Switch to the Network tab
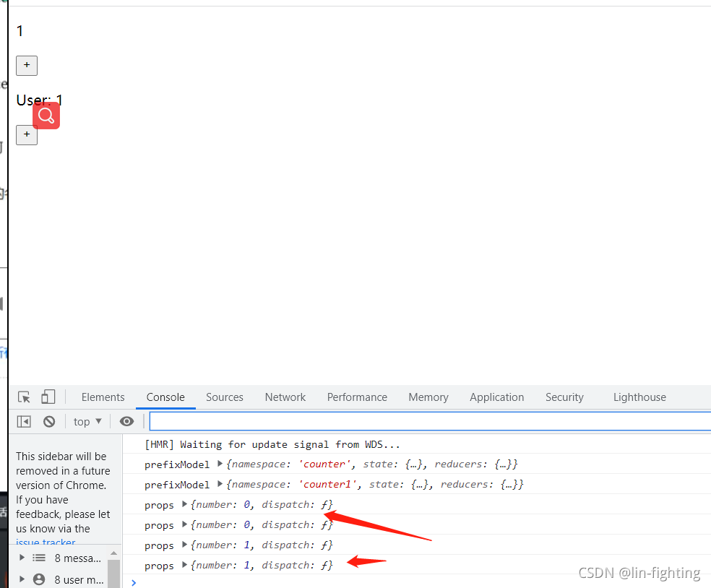Screen dimensions: 711x588 click(x=285, y=397)
